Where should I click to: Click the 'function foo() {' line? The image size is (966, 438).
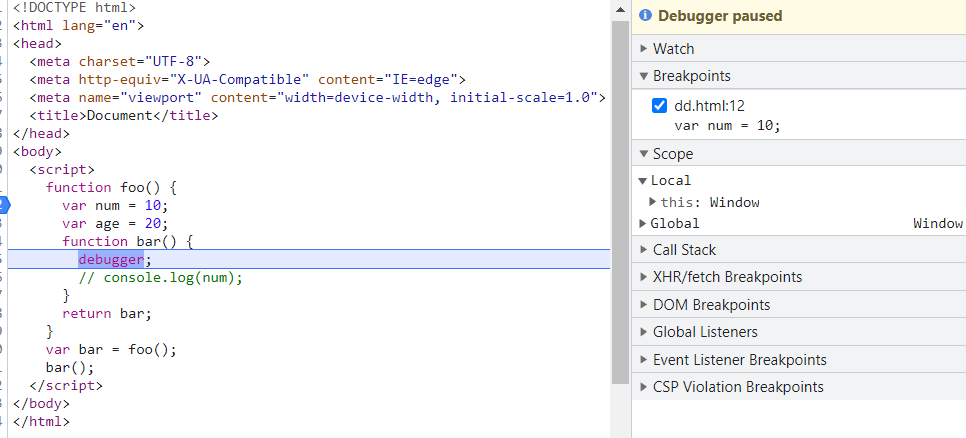pos(111,187)
